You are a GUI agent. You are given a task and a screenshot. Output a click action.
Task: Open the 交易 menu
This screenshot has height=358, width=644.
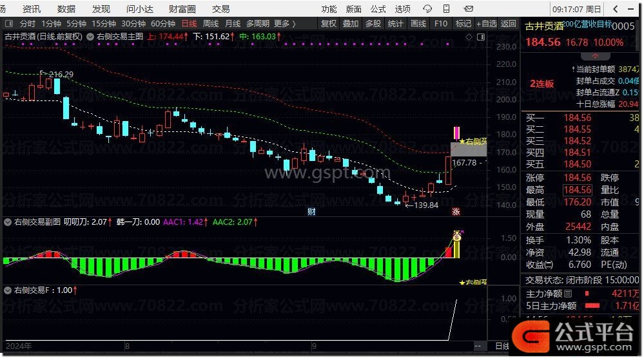(x=220, y=9)
